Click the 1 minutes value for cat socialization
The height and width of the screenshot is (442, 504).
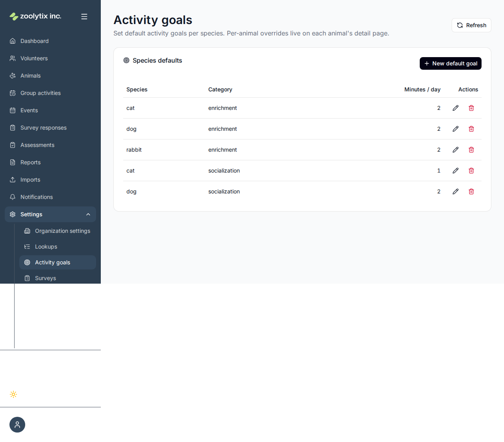(439, 171)
